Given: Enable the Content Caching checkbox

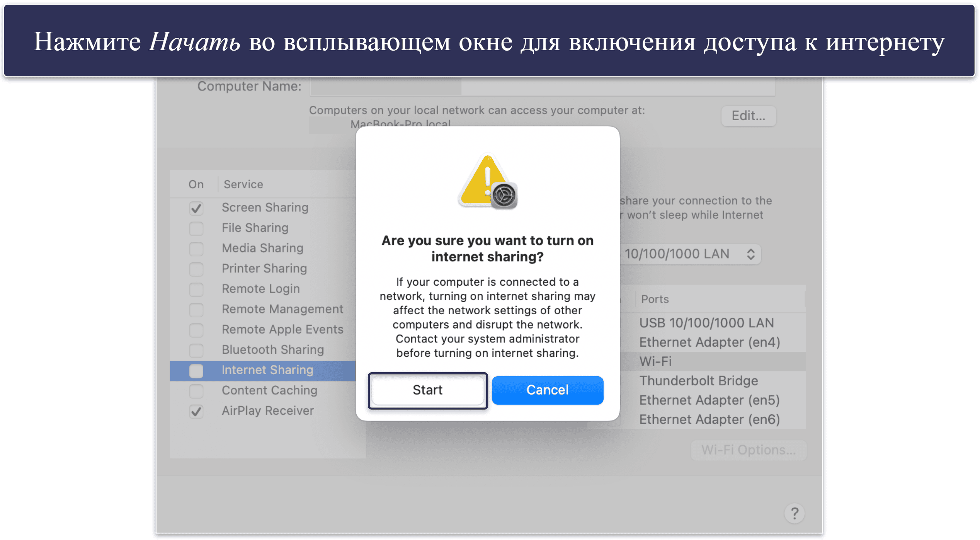Looking at the screenshot, I should [196, 391].
